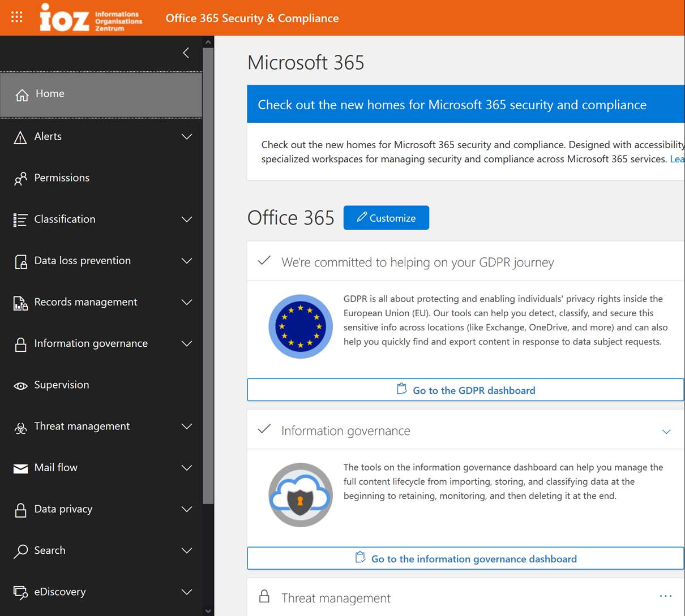Expand the Data privacy chevron
The width and height of the screenshot is (685, 616).
[187, 509]
